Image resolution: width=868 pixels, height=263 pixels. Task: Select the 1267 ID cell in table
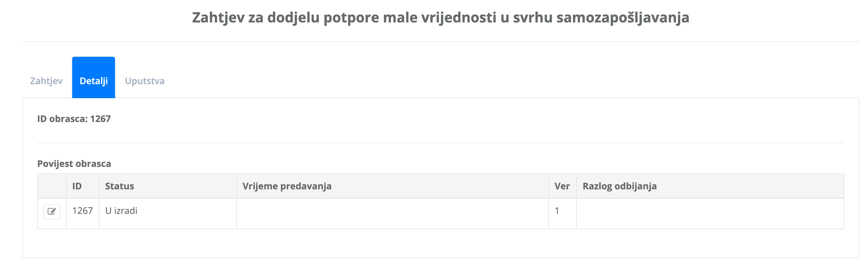point(82,211)
